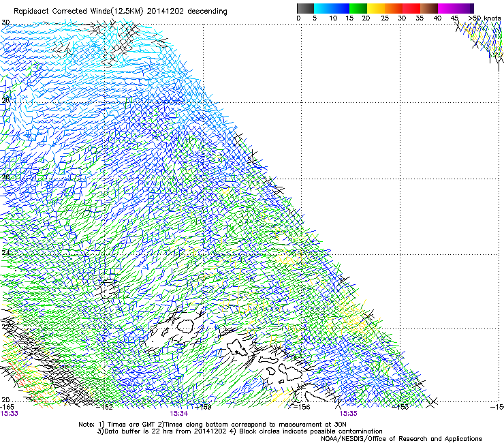Screen dimensions: 504x443
Task: Click the purple '15:34' time label
Action: tap(178, 414)
